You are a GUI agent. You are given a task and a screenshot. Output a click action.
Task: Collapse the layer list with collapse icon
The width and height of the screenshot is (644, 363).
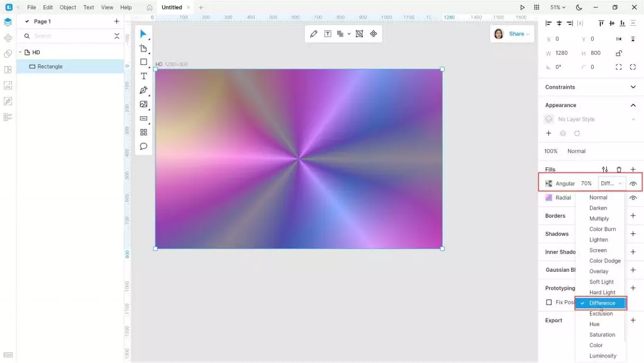click(x=116, y=36)
